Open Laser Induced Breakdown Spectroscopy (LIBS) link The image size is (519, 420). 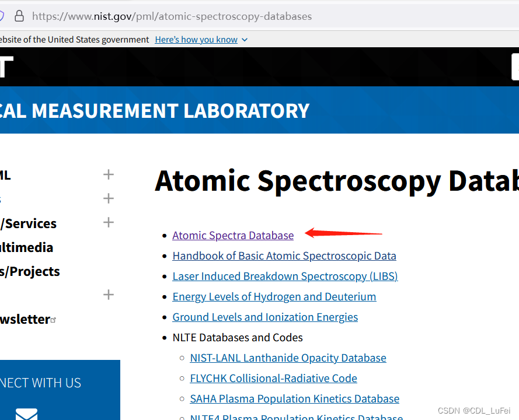[x=285, y=276]
